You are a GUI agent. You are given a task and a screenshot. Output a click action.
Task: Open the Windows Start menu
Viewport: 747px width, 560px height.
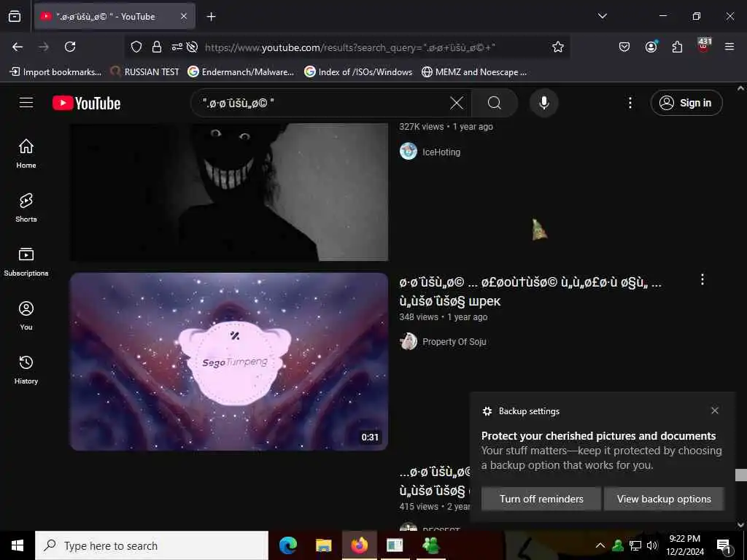(18, 545)
